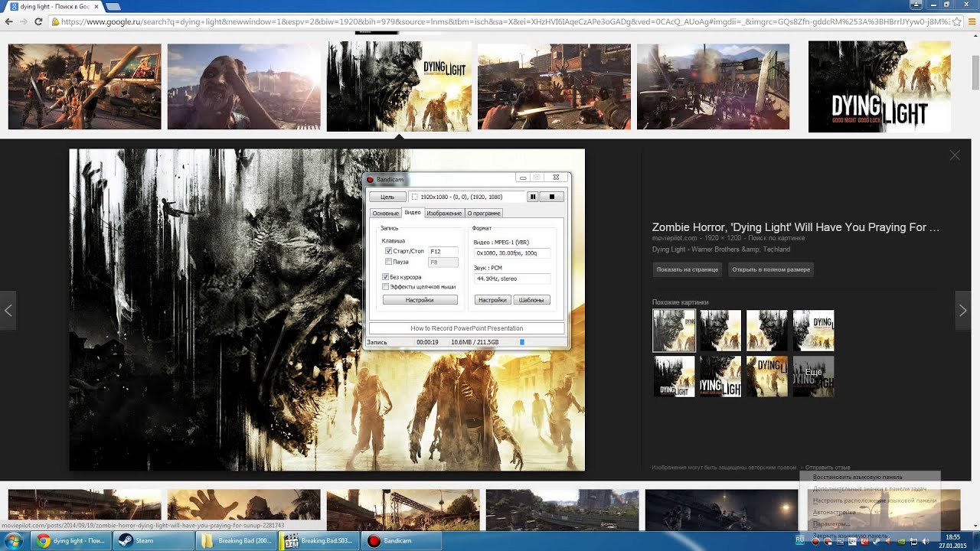Select the Видео tab in Bandicam
This screenshot has width=980, height=551.
tap(412, 213)
